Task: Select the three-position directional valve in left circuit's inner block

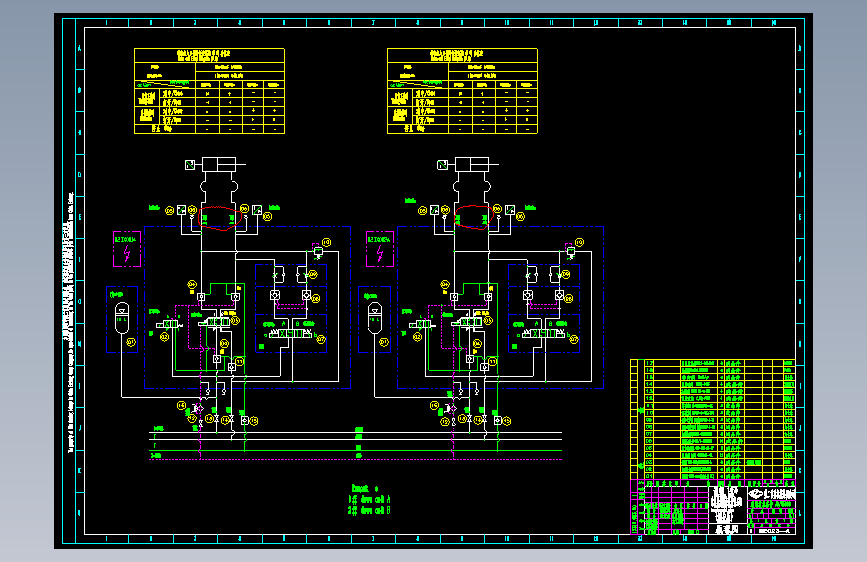Action: click(291, 334)
